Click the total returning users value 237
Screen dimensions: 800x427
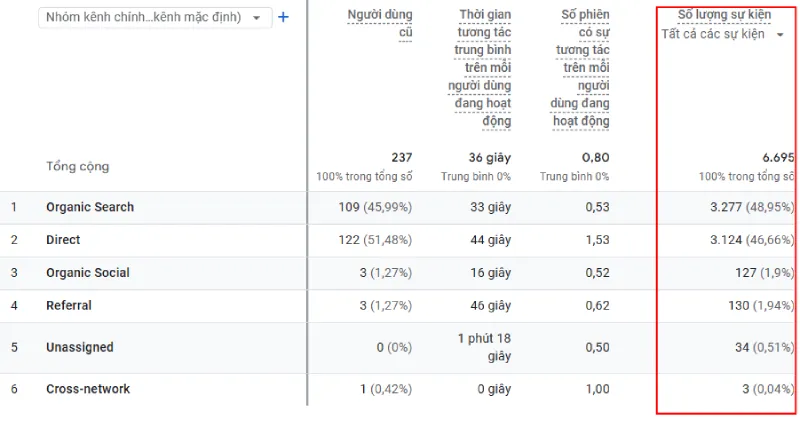(x=401, y=158)
